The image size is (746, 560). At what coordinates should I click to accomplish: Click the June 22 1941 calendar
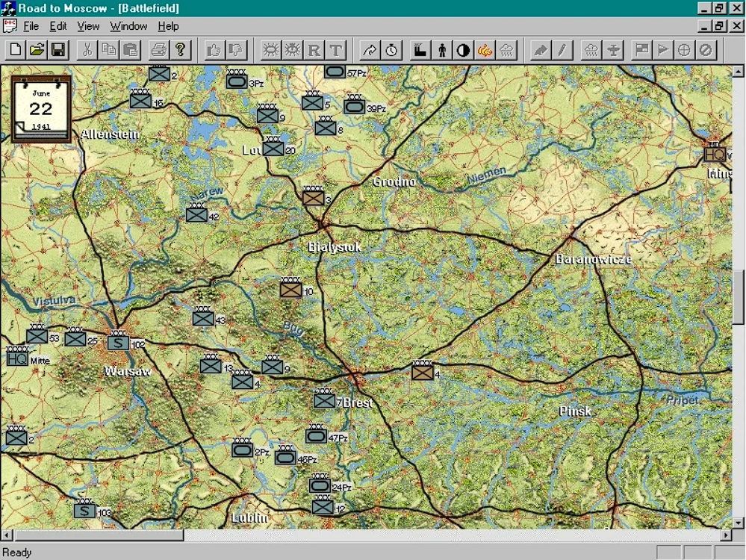(41, 109)
